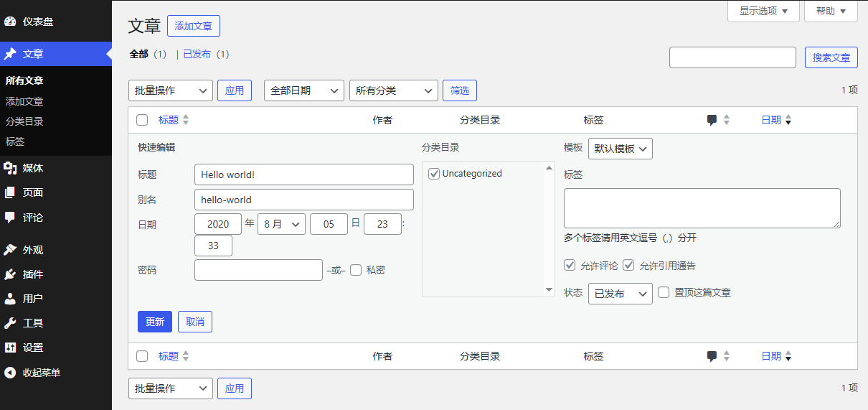Click the top 应用 apply button
This screenshot has height=410, width=868.
[235, 90]
